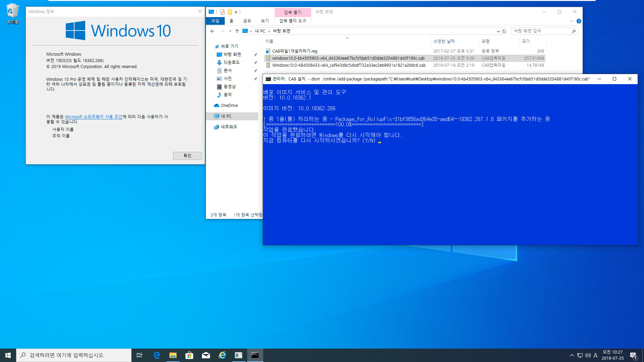Click 확인 button in Windows 정보 dialog
644x362 pixels.
click(x=187, y=156)
